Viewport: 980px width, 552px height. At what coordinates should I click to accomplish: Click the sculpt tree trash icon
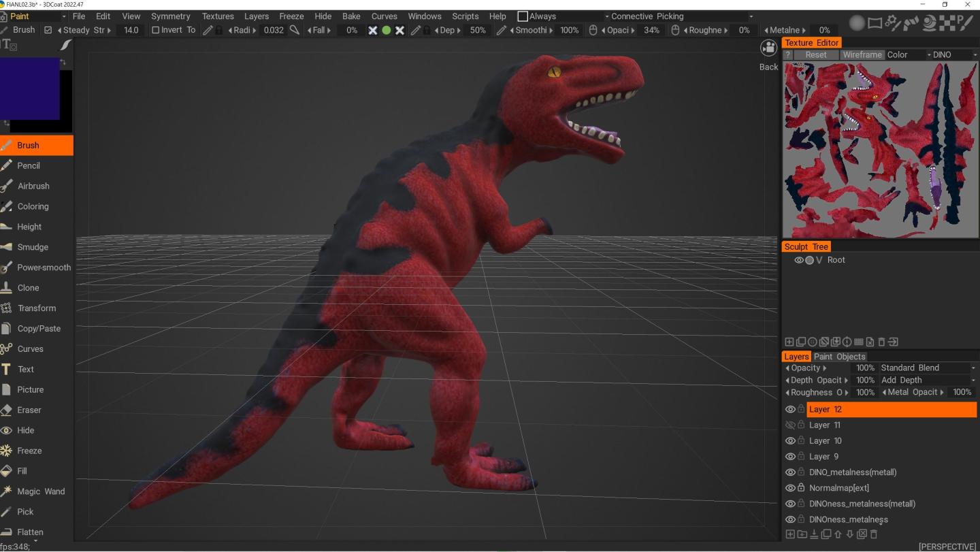click(x=881, y=342)
